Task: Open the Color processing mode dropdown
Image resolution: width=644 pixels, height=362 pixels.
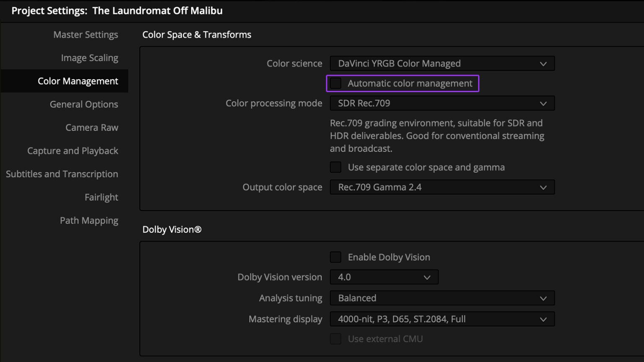Action: tap(442, 103)
